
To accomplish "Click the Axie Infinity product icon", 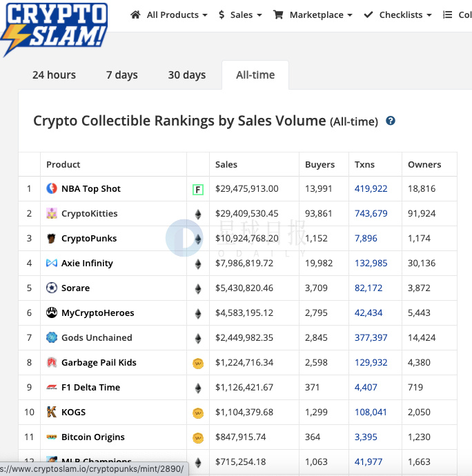I will tap(52, 263).
